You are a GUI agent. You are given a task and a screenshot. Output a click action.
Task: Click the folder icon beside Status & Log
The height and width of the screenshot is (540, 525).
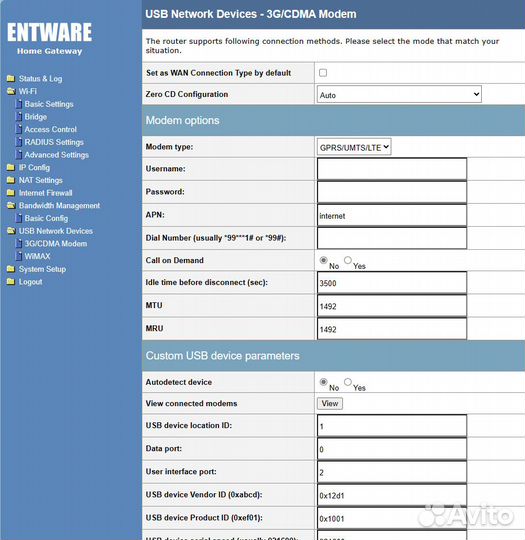point(11,79)
